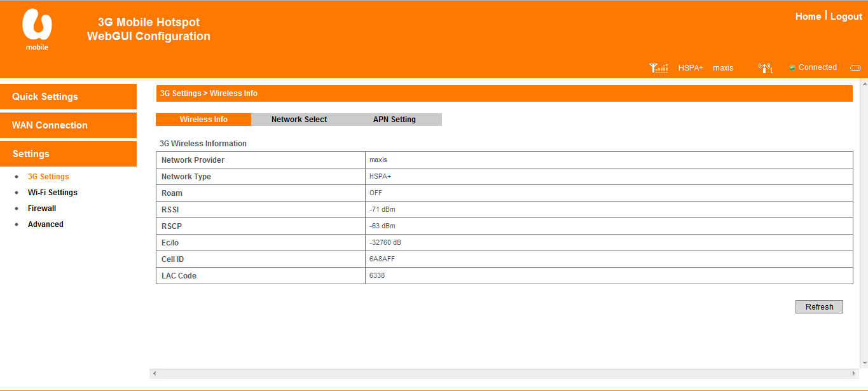Click the horizontal scrollbar right arrow
The width and height of the screenshot is (868, 391).
coord(853,373)
